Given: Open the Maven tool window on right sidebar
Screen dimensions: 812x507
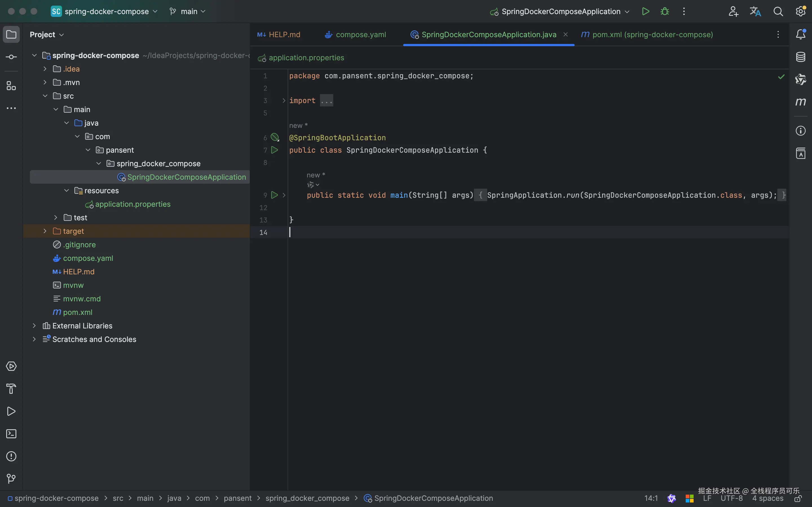Looking at the screenshot, I should point(801,102).
